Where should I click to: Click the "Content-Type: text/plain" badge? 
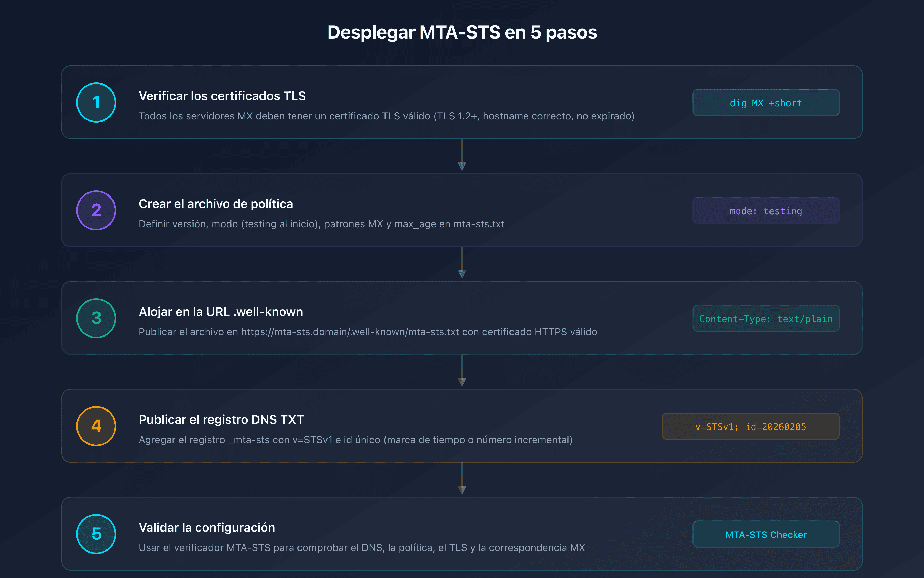tap(766, 318)
